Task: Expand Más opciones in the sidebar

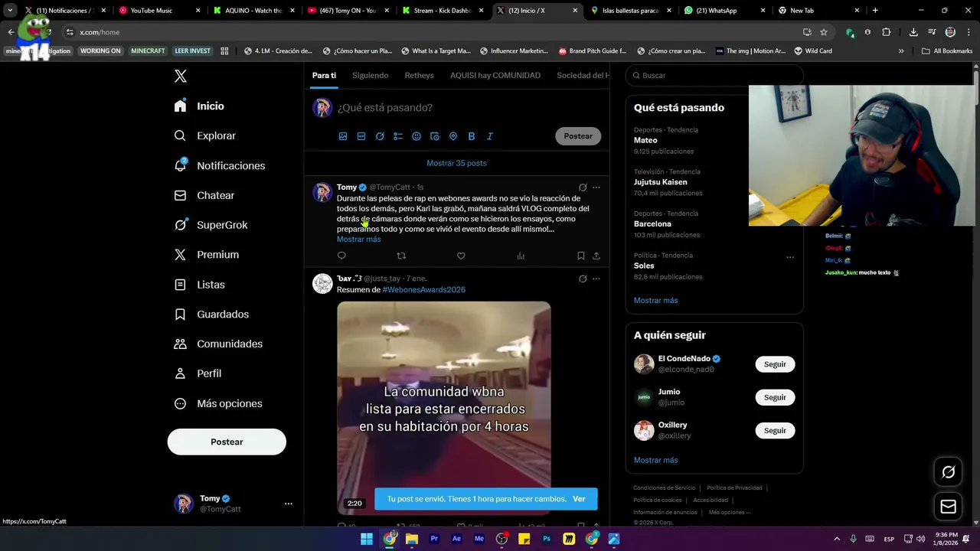Action: (217, 403)
